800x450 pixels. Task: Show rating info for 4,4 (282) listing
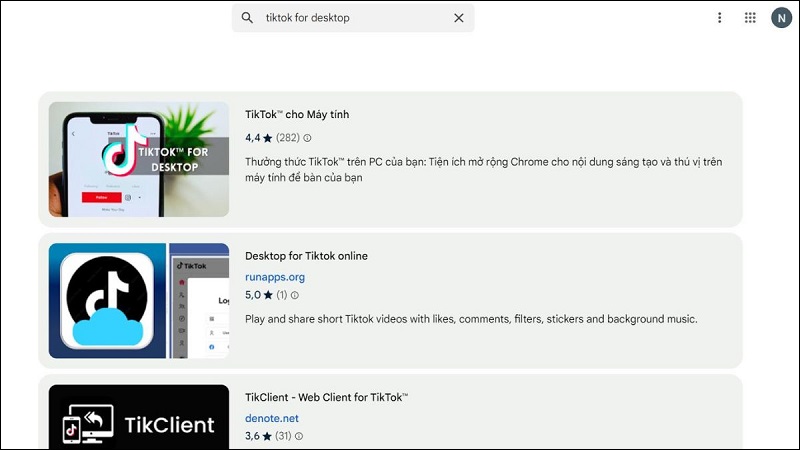coord(307,138)
